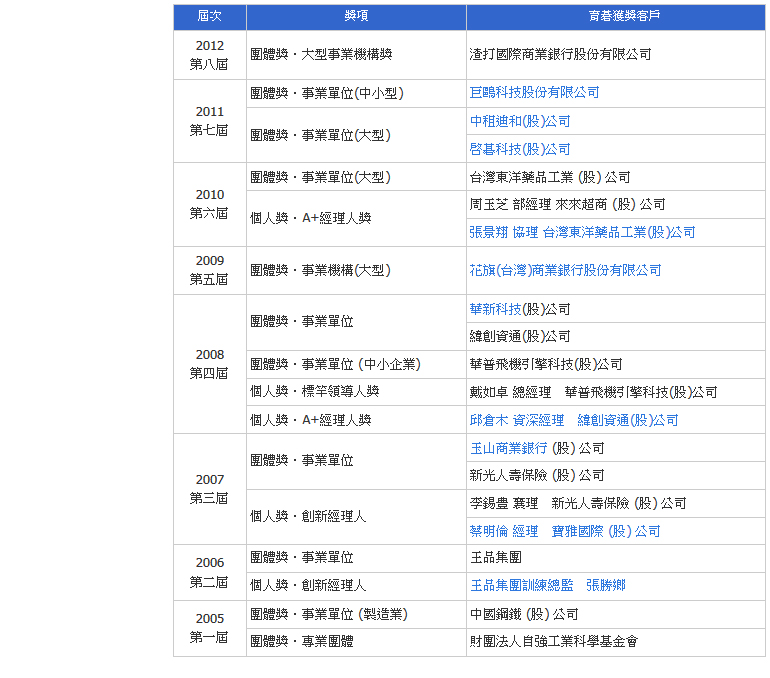Click 財團法人自強工業科學基金會 text
Image resolution: width=770 pixels, height=678 pixels.
pos(553,641)
